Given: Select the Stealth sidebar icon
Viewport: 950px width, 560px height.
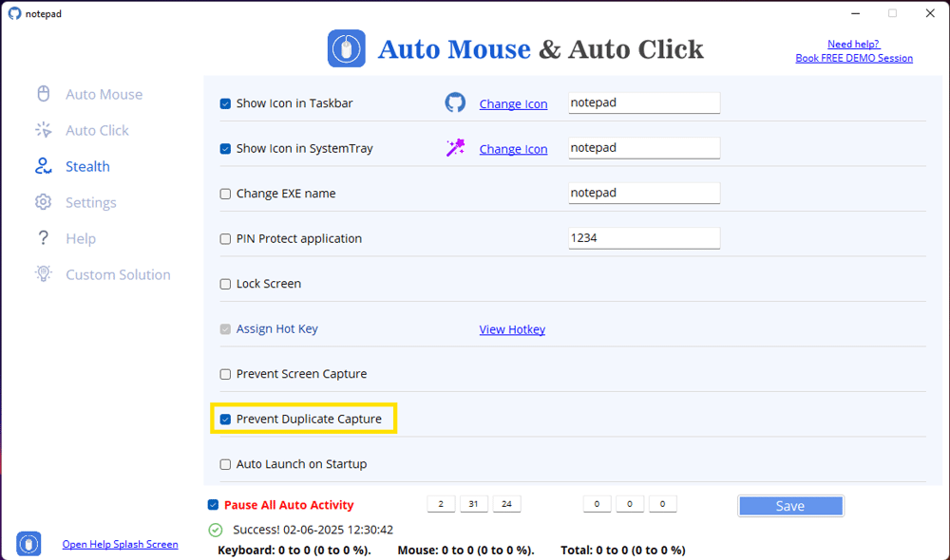Looking at the screenshot, I should tap(43, 166).
